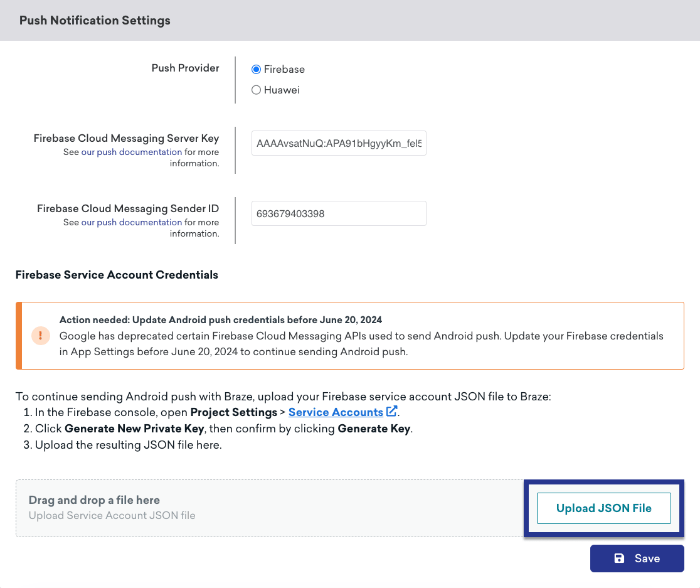
Task: Click the Save button
Action: tap(637, 558)
